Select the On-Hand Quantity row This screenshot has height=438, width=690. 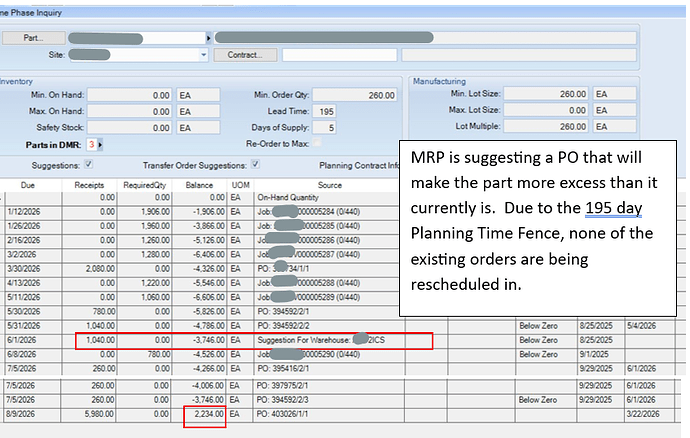tap(300, 198)
